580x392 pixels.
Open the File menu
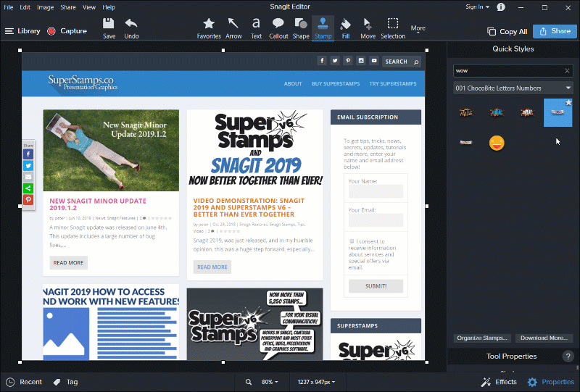tap(9, 7)
